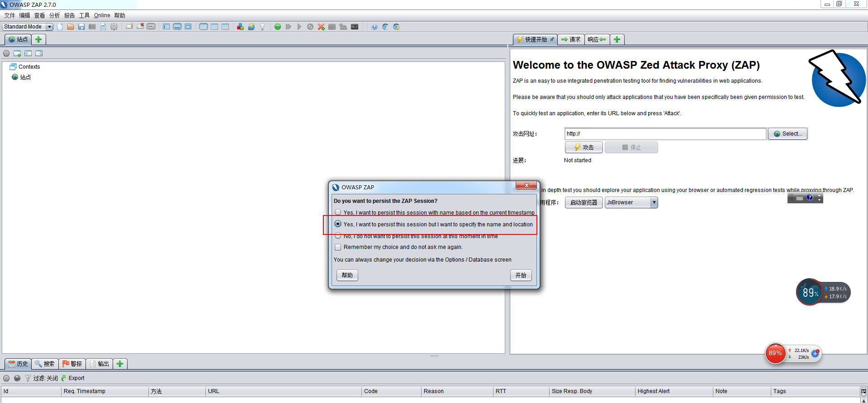Click the 启动浏览器 button
868x403 pixels.
pos(584,202)
